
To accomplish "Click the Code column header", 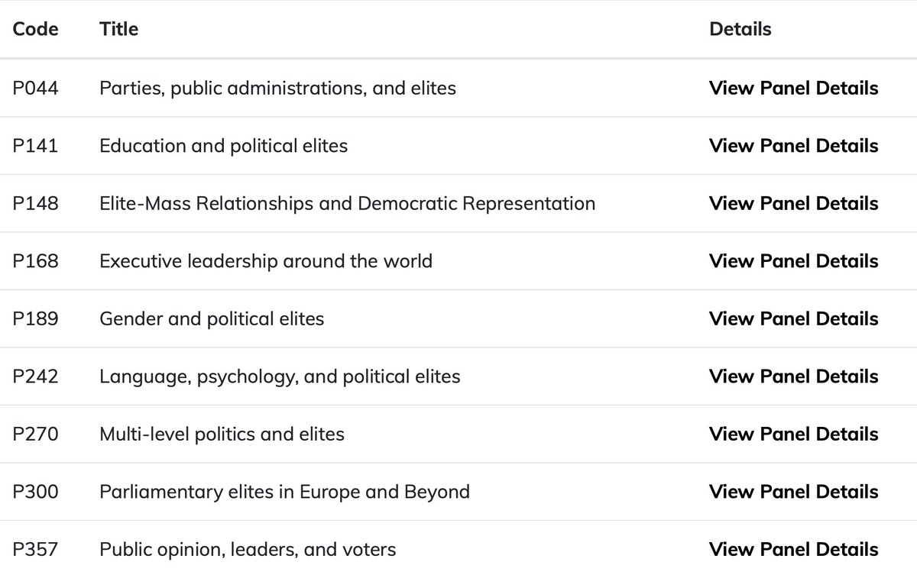I will 35,29.
